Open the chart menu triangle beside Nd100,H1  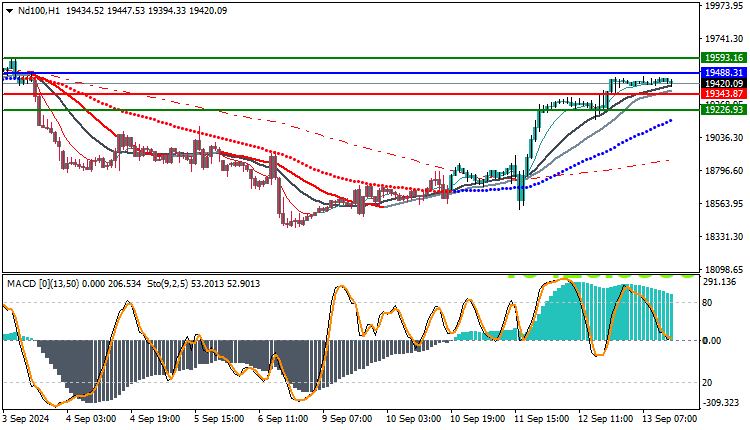tap(10, 11)
